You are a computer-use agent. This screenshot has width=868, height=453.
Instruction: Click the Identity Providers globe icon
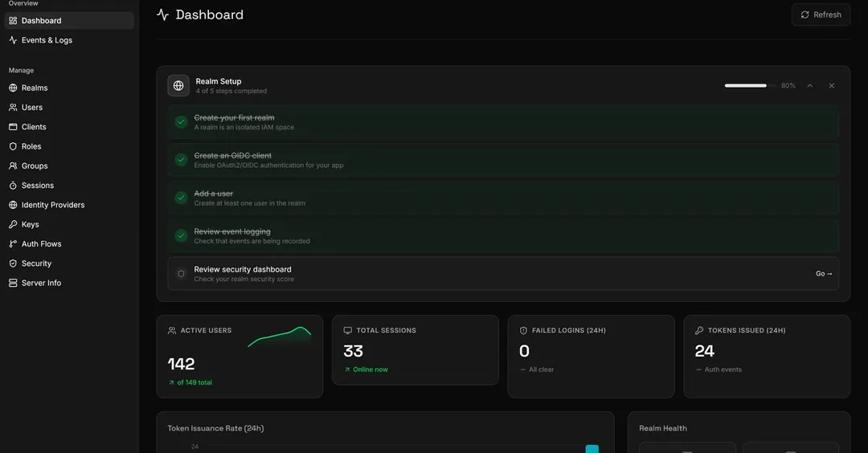point(13,205)
